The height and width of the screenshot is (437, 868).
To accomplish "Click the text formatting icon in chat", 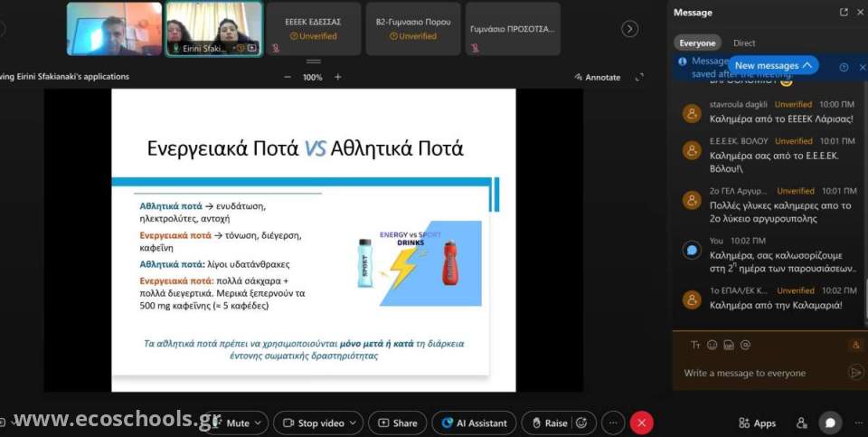I will coord(695,345).
